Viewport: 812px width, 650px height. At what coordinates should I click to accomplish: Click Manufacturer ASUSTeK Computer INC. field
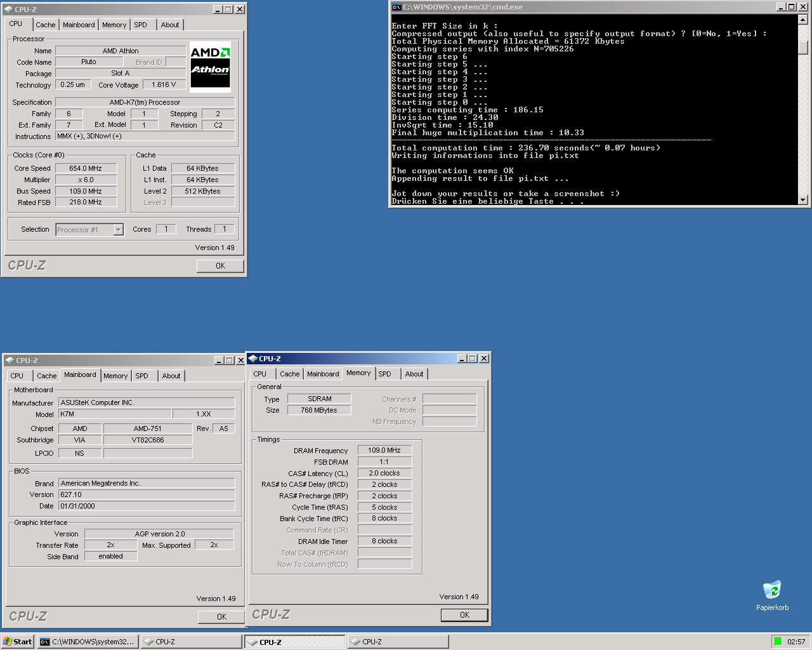click(147, 402)
